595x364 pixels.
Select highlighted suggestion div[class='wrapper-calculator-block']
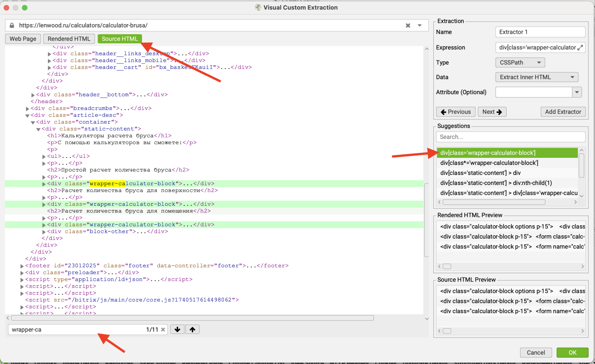(507, 153)
